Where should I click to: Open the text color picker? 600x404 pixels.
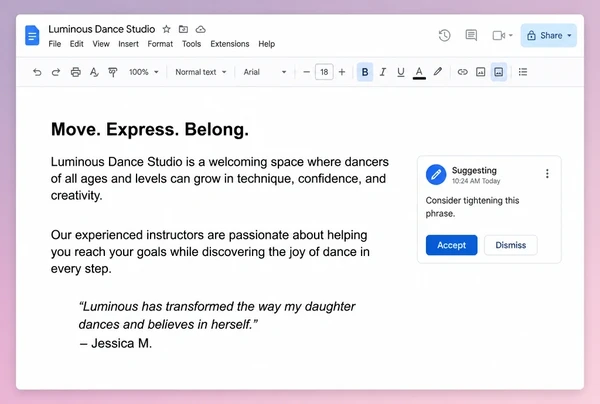tap(419, 73)
